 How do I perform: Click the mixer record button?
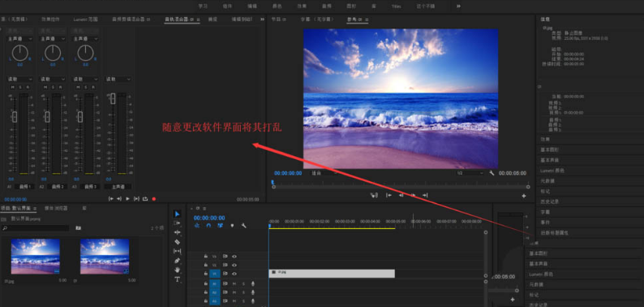tap(154, 199)
